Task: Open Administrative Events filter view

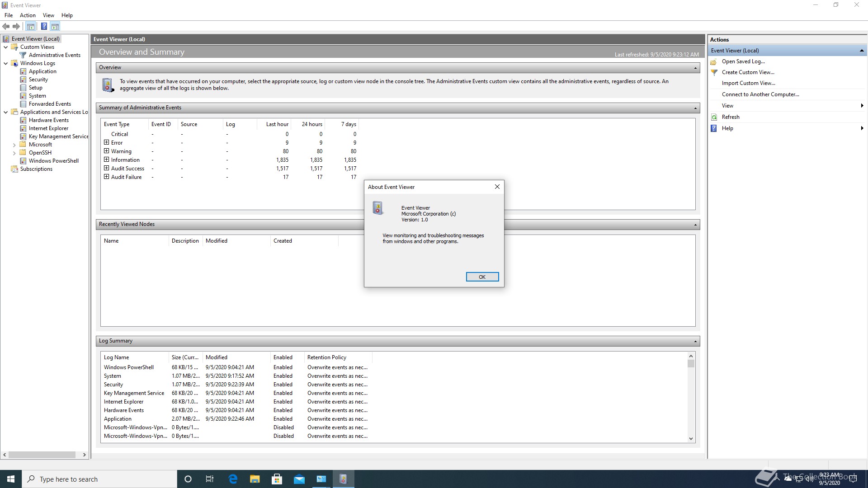Action: pyautogui.click(x=54, y=55)
